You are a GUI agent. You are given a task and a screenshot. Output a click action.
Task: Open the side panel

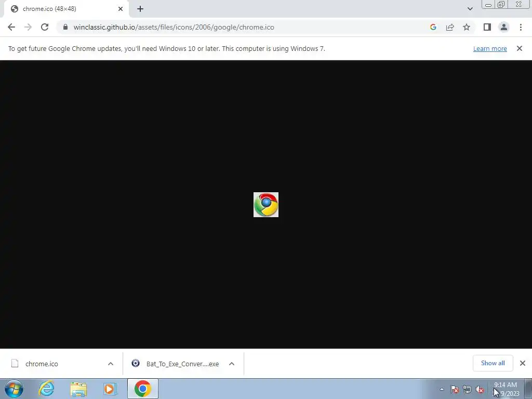[x=487, y=27]
